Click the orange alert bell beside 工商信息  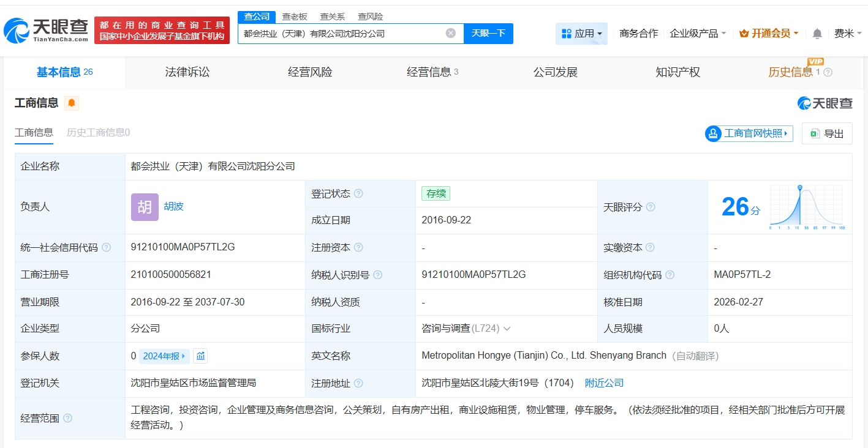coord(72,103)
